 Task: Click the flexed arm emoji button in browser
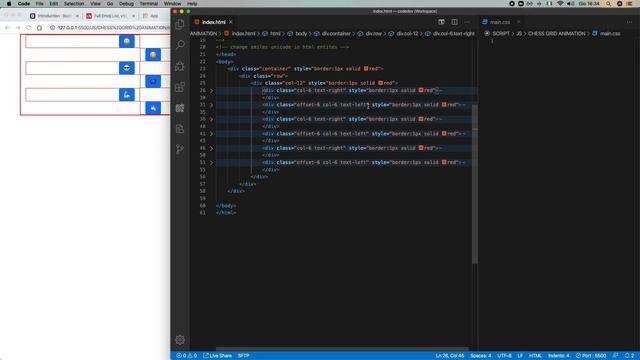tap(127, 95)
